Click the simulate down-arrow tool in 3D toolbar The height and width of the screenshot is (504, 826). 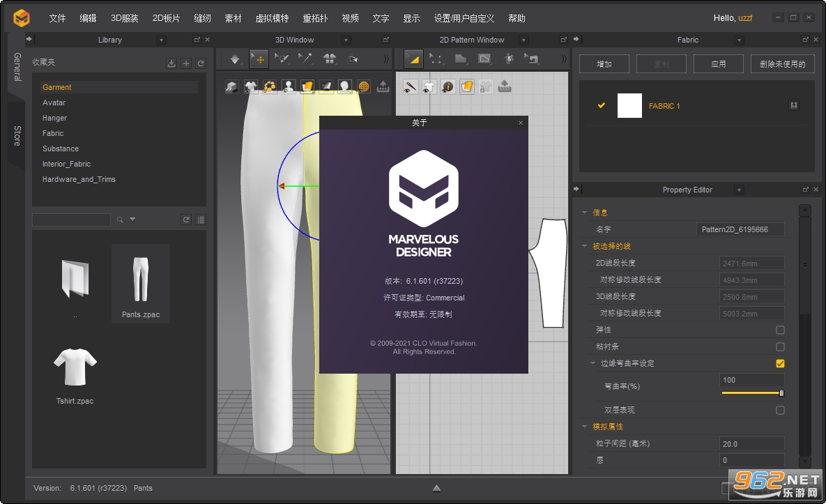point(234,59)
